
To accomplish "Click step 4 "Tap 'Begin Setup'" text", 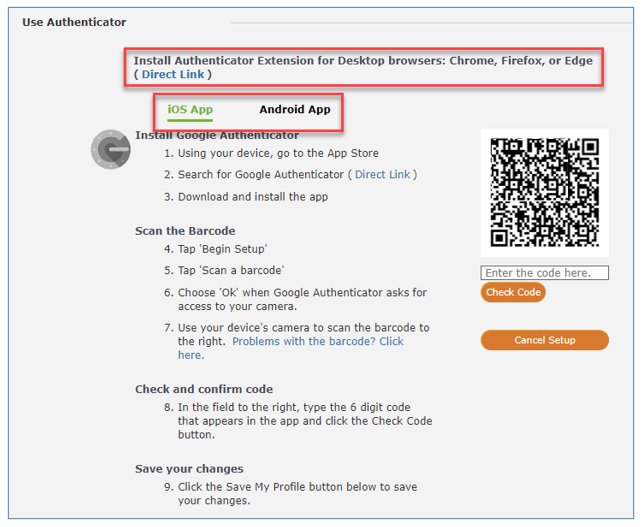I will click(x=223, y=249).
